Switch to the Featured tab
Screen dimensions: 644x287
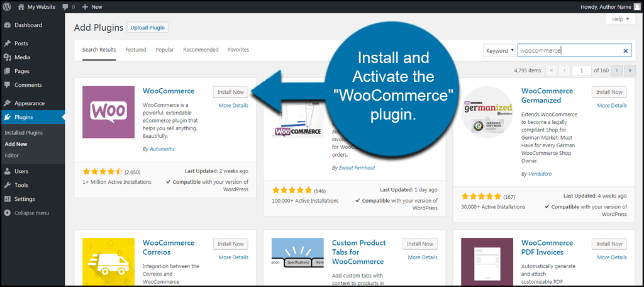pos(136,50)
